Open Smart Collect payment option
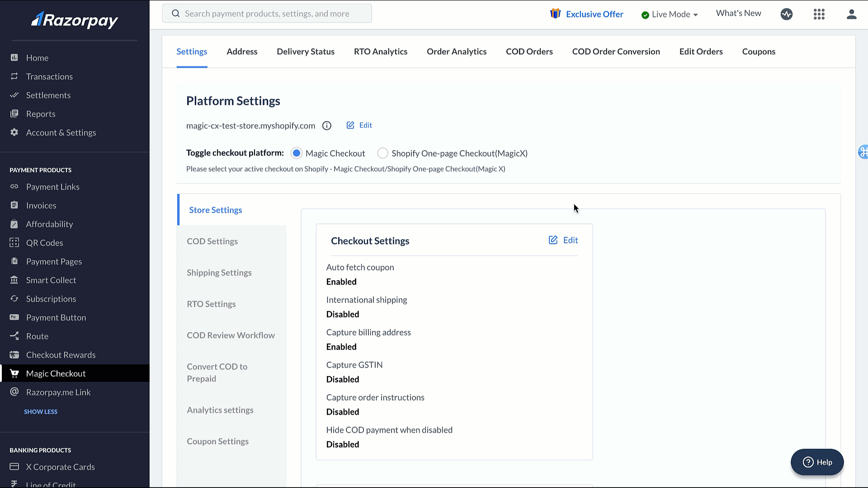This screenshot has width=868, height=488. point(51,279)
